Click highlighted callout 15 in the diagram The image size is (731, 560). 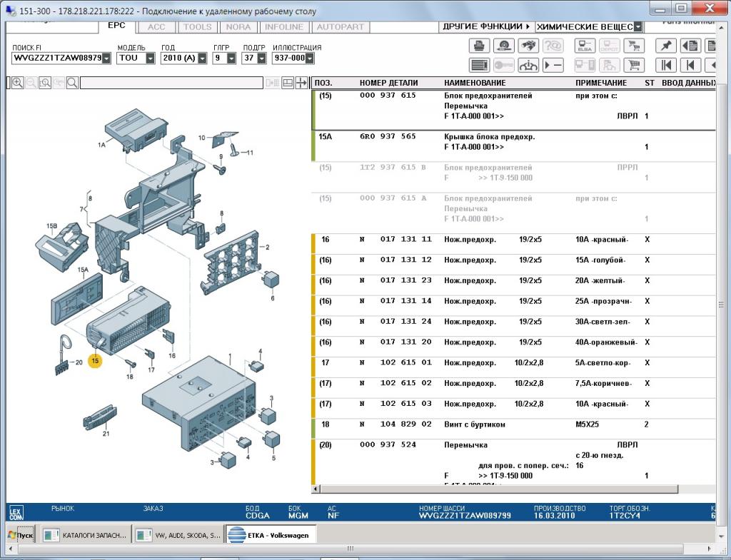click(95, 360)
